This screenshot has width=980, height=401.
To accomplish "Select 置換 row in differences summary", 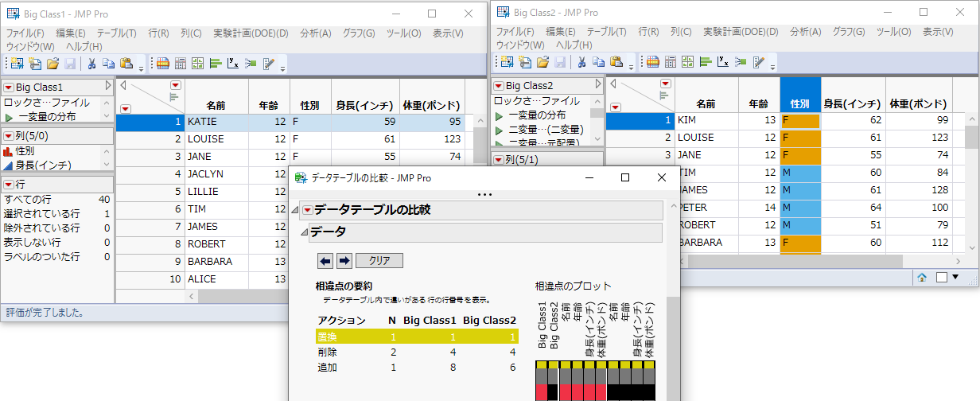I will coord(417,337).
